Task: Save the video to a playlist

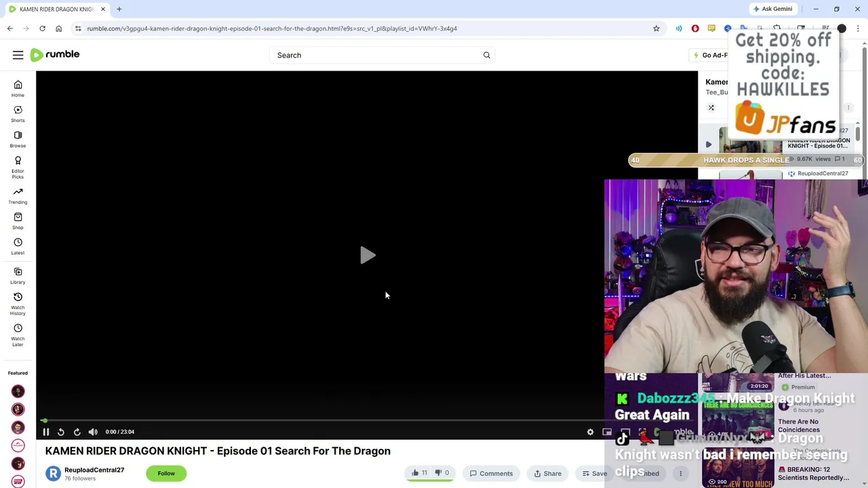Action: click(x=595, y=473)
